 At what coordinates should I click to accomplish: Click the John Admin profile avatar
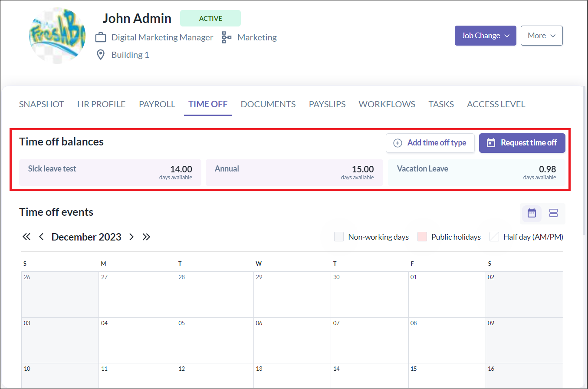(x=57, y=36)
